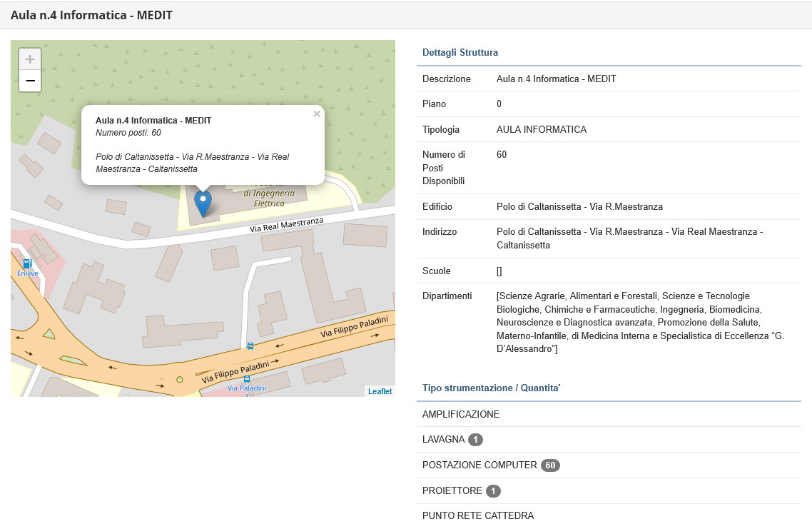Viewport: 812px width, 524px height.
Task: Click the LAVAGNA quantity badge
Action: [476, 440]
